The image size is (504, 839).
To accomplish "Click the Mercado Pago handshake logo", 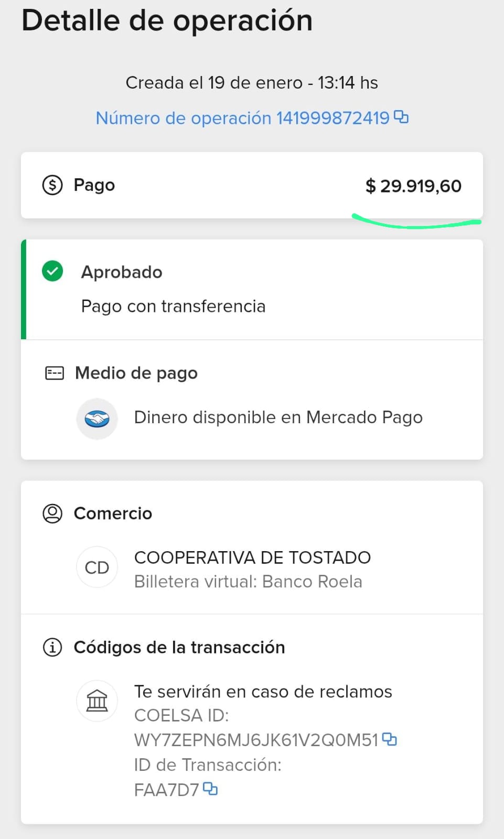I will [97, 418].
